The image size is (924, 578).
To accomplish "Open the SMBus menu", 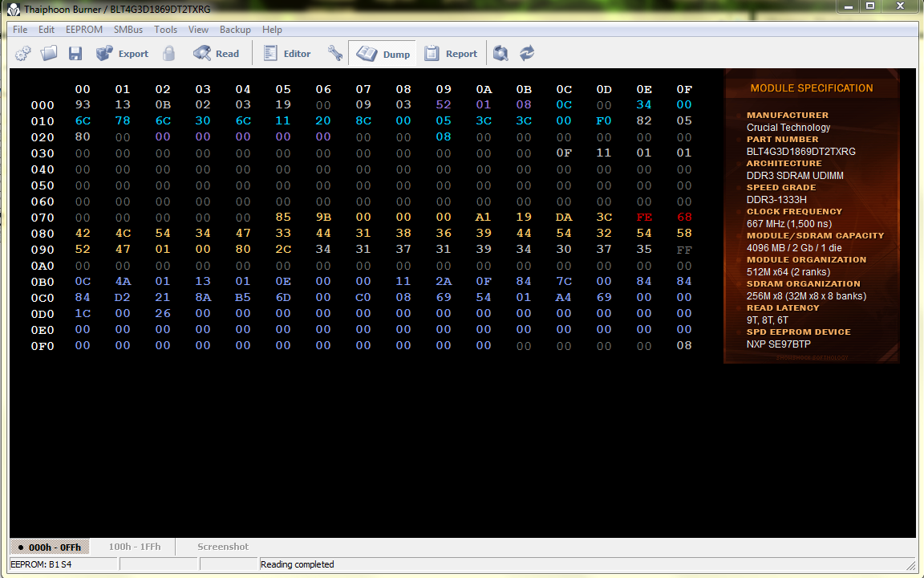I will pos(128,30).
